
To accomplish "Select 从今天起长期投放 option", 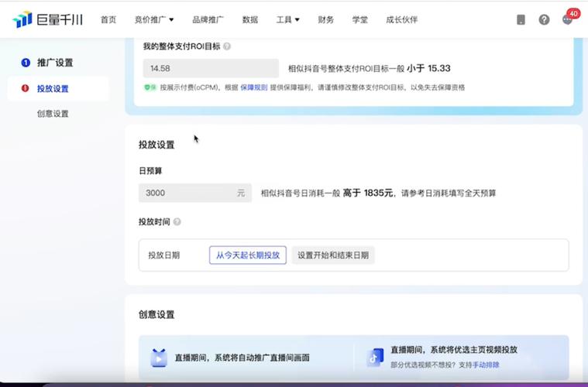I will tap(248, 255).
